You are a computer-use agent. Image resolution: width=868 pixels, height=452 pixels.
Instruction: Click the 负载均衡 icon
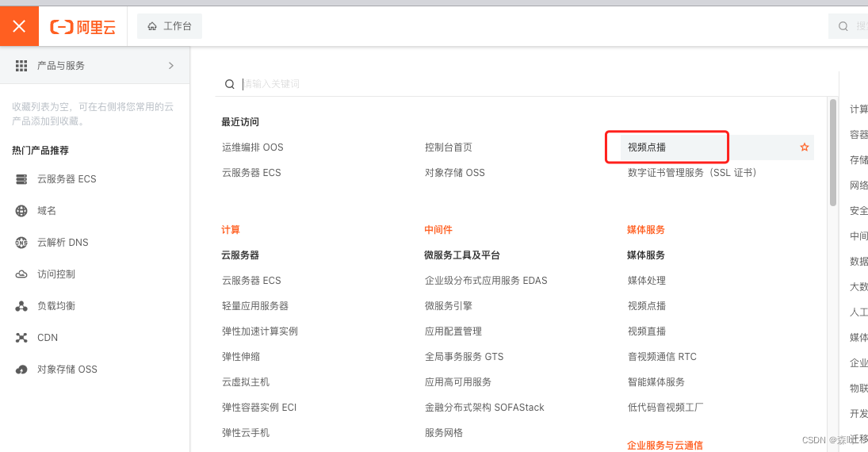click(x=21, y=306)
